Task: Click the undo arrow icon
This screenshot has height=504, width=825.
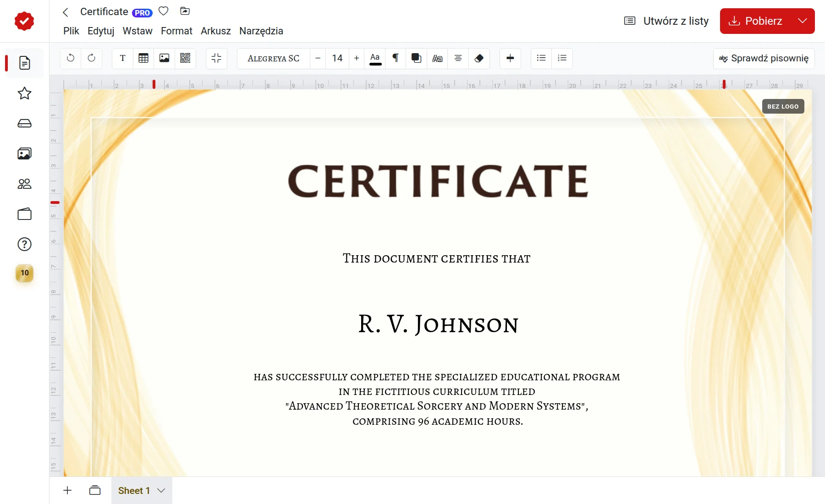Action: click(x=71, y=58)
